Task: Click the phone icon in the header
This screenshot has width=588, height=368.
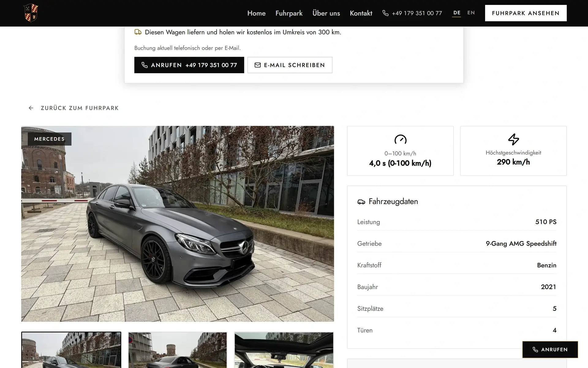Action: tap(386, 13)
